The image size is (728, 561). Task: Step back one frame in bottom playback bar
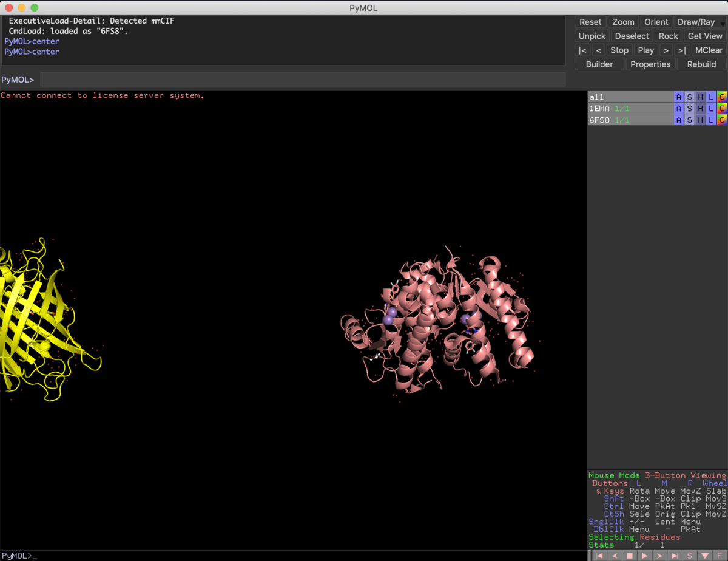tap(614, 556)
